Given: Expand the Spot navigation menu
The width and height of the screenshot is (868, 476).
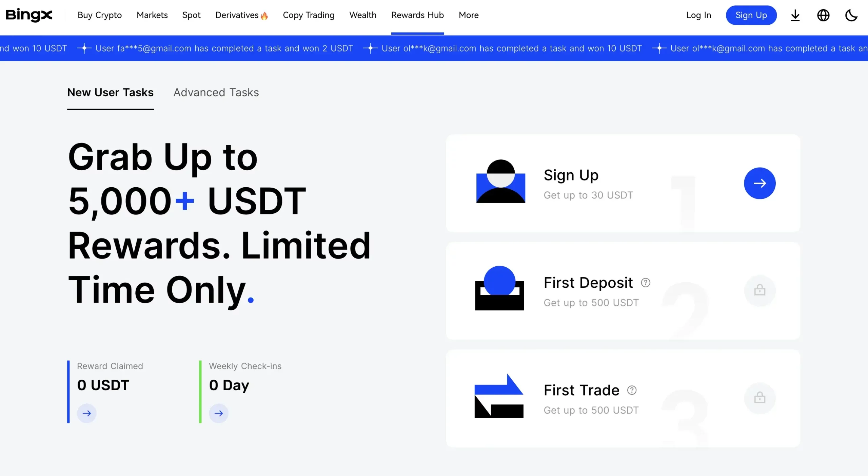Looking at the screenshot, I should (x=192, y=15).
